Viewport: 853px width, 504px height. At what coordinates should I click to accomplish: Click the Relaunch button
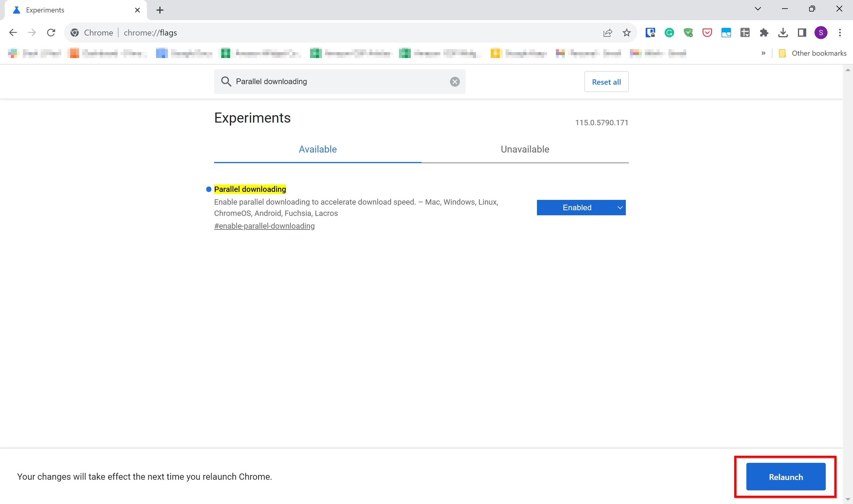[785, 476]
